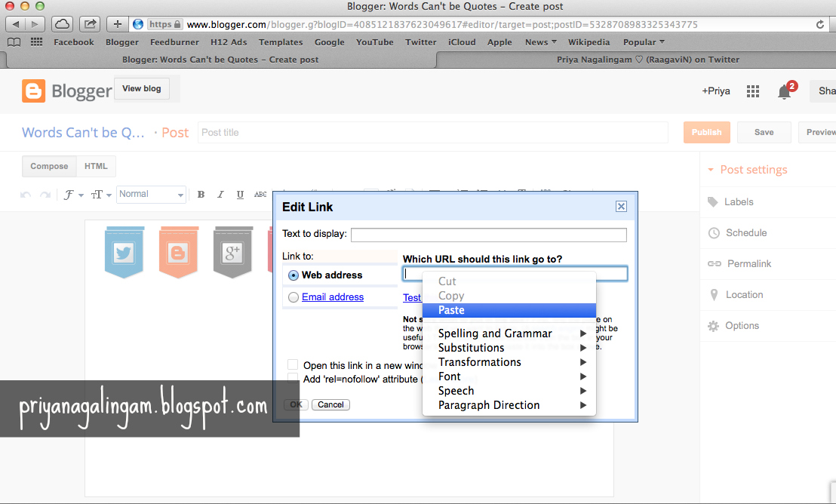This screenshot has width=836, height=504.
Task: Click the Safari back navigation arrow
Action: click(x=15, y=24)
